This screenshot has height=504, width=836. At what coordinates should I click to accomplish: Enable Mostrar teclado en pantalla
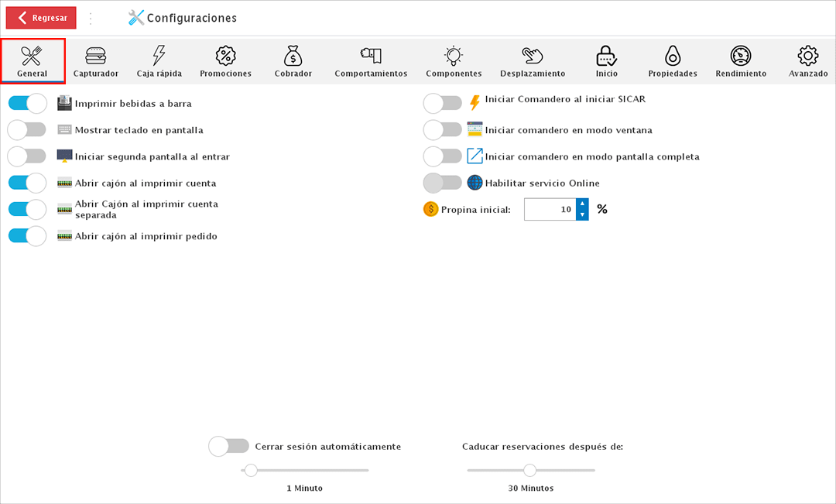pos(27,129)
